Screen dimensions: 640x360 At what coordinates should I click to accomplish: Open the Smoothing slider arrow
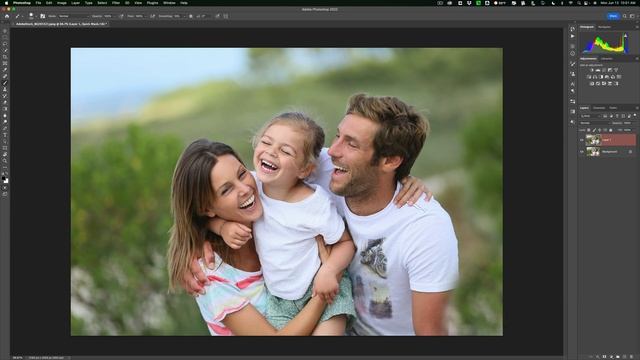click(x=184, y=16)
